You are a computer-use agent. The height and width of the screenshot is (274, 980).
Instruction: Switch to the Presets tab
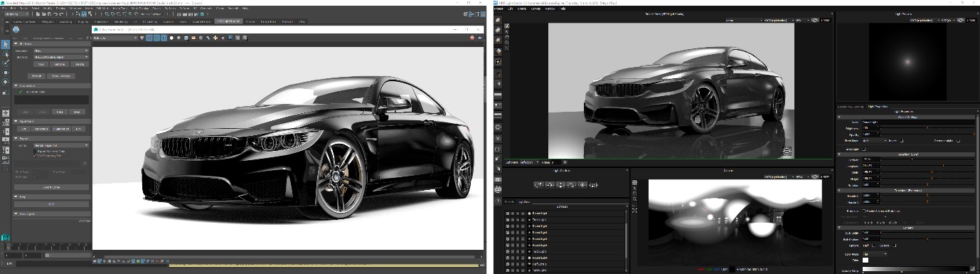click(509, 201)
